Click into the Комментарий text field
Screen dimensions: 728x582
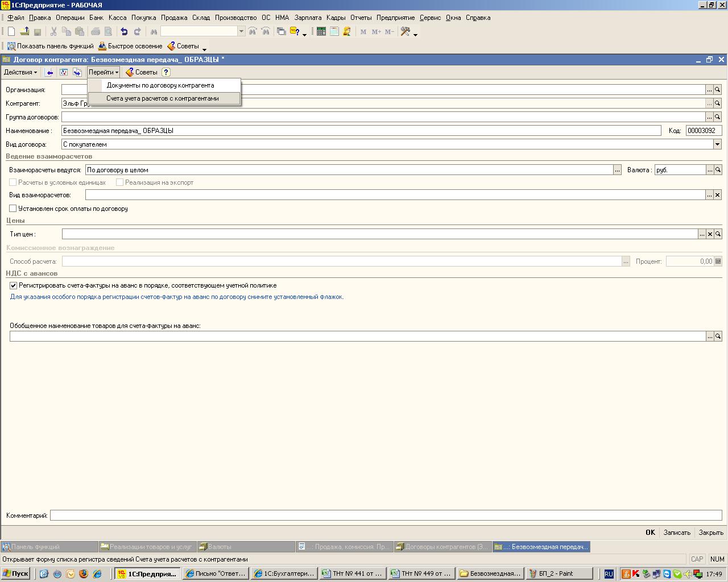pos(386,516)
